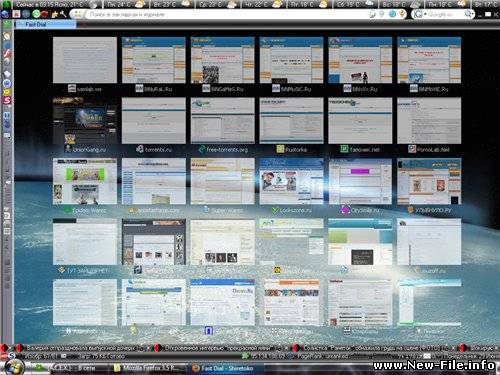Click the teal globe icon in address bar
The image size is (500, 375).
tap(392, 14)
